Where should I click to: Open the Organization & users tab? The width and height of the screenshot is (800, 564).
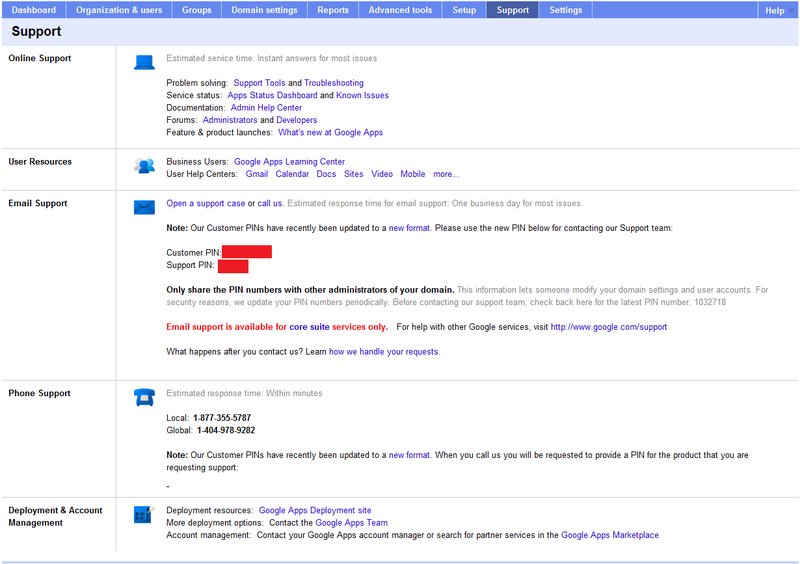(x=119, y=10)
